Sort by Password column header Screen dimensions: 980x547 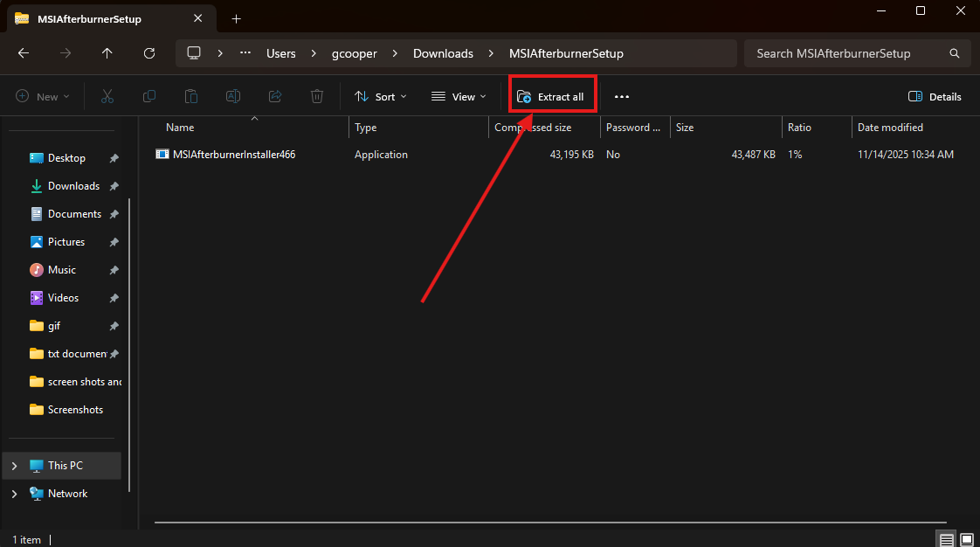click(x=635, y=128)
